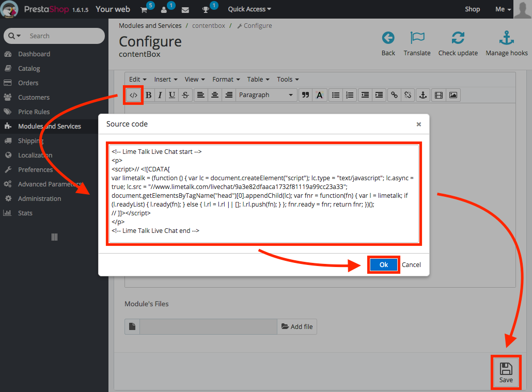The image size is (532, 392).
Task: Open the customers notification icon
Action: (165, 9)
